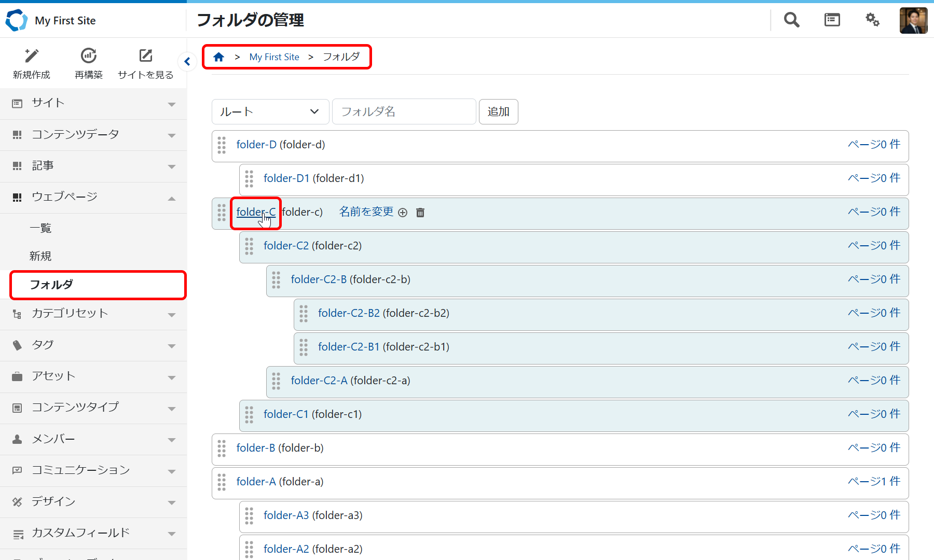This screenshot has width=934, height=560.
Task: Click the フォルダ名 text input field
Action: [x=404, y=112]
